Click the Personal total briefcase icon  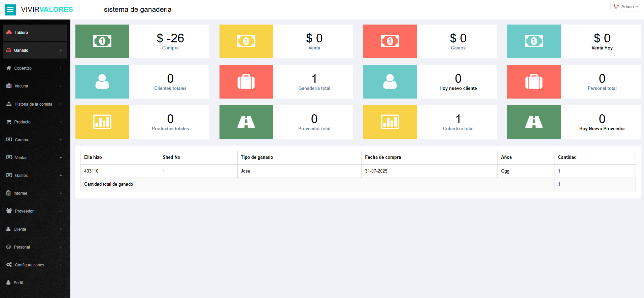pyautogui.click(x=534, y=82)
